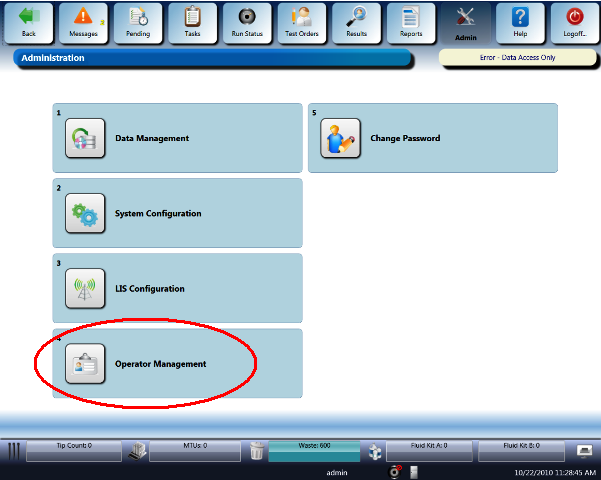601x480 pixels.
Task: Click the Logoff power button
Action: pos(574,22)
